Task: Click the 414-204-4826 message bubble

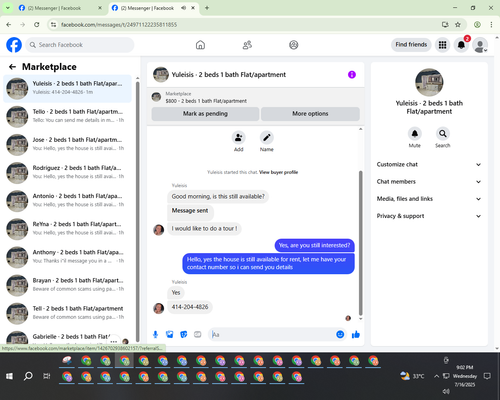Action: [x=190, y=307]
